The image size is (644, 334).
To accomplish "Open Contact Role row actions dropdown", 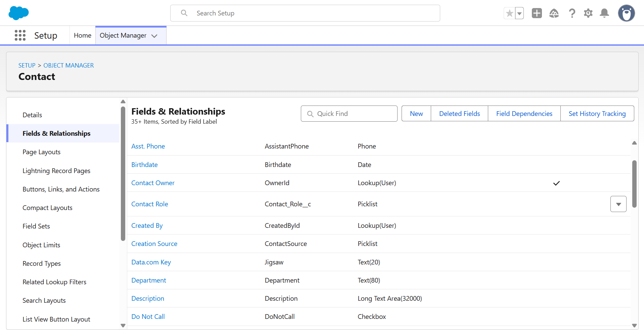I will coord(618,204).
